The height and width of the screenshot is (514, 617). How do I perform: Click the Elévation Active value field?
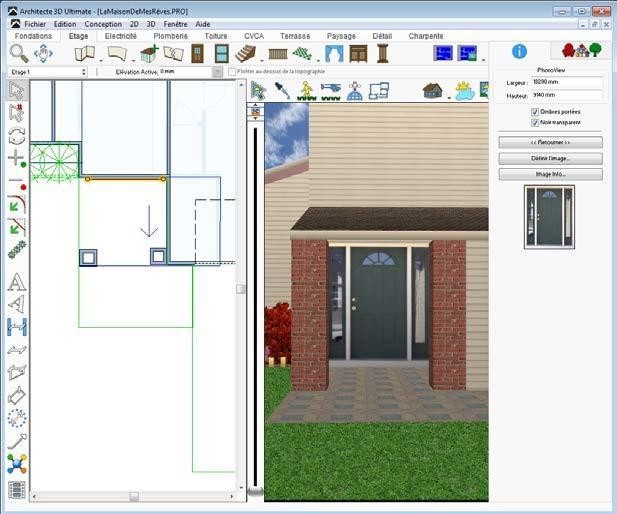point(185,72)
